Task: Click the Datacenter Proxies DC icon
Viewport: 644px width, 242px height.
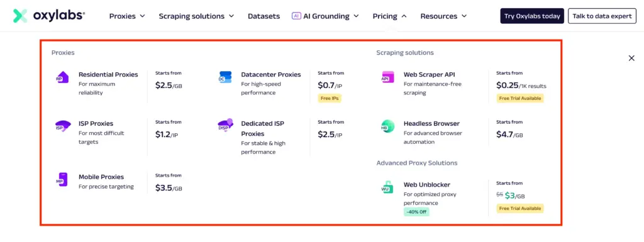Action: point(225,77)
